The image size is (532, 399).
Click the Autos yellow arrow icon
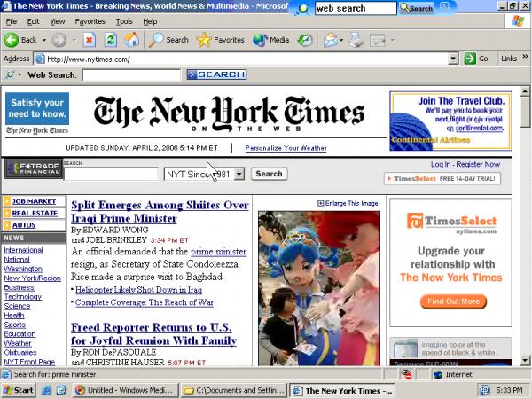[7, 225]
